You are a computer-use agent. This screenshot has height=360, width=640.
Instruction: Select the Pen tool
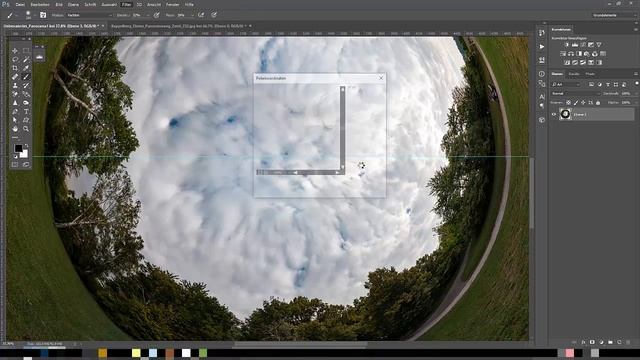tap(15, 111)
